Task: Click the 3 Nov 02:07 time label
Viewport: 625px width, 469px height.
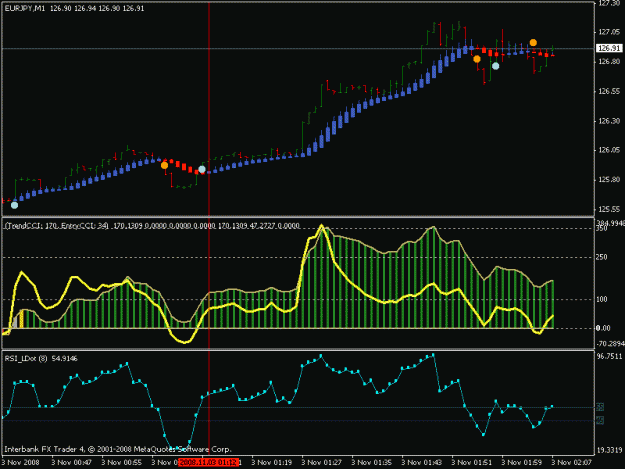Action: pyautogui.click(x=572, y=463)
